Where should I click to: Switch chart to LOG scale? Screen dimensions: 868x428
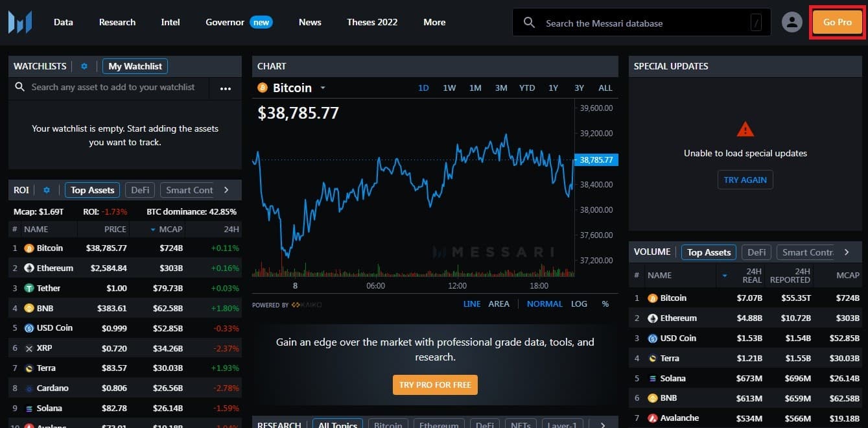click(x=579, y=304)
